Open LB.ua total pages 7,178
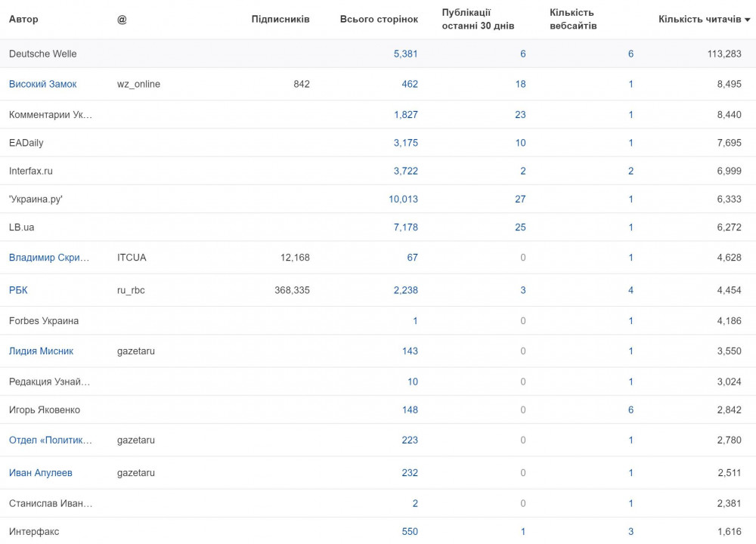Viewport: 756px width, 544px height. pos(405,227)
